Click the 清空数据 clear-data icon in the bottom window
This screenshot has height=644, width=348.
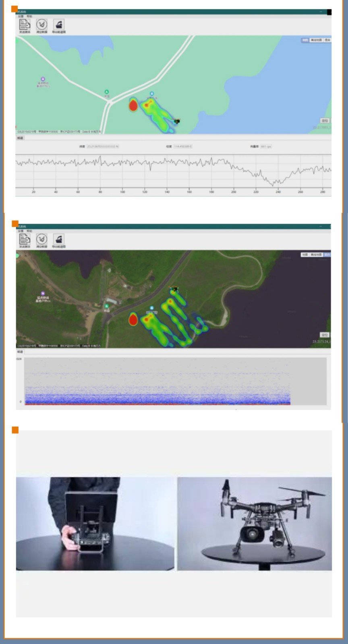point(41,239)
